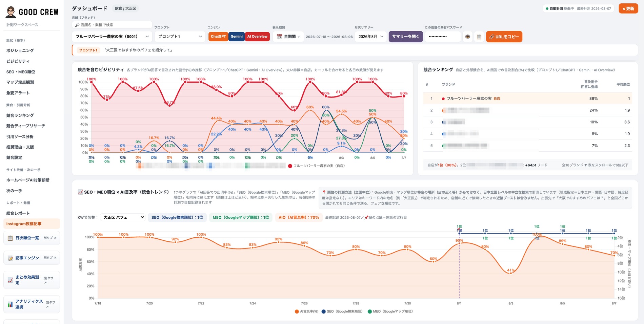Click the 自動計測 稼働中 status badge
The height and width of the screenshot is (324, 644).
point(578,8)
